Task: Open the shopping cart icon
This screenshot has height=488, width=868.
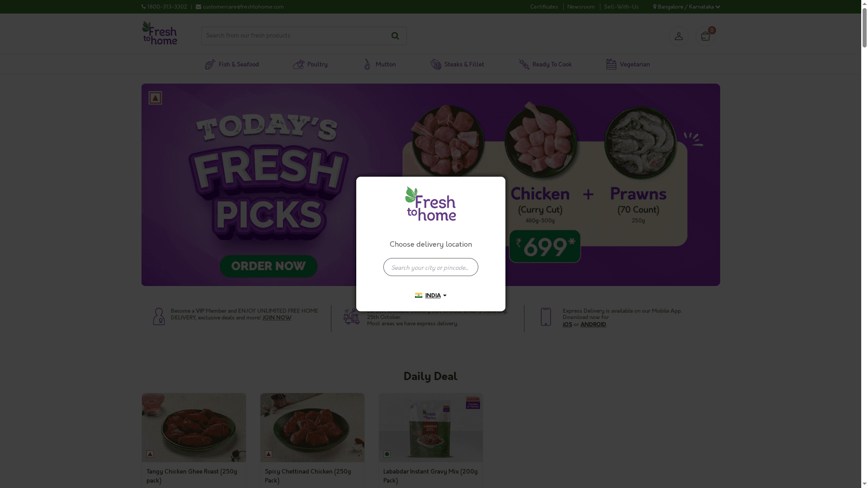Action: [705, 36]
